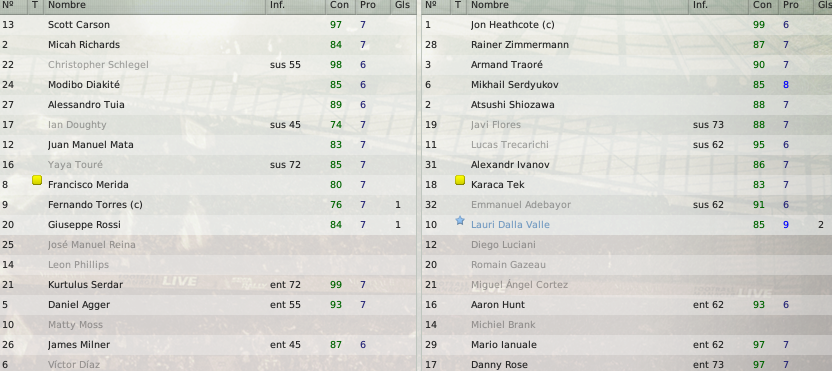This screenshot has width=832, height=371.
Task: Click Karaca Tek's yellow card icon
Action: [460, 180]
